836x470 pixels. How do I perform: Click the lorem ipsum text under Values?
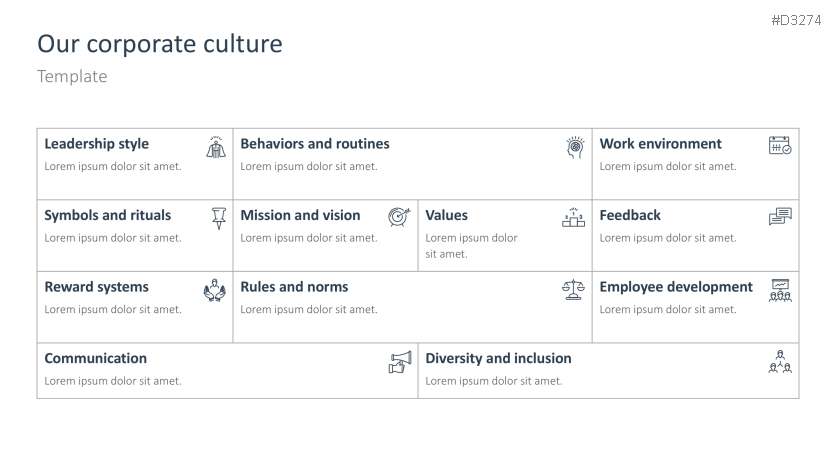coord(471,246)
